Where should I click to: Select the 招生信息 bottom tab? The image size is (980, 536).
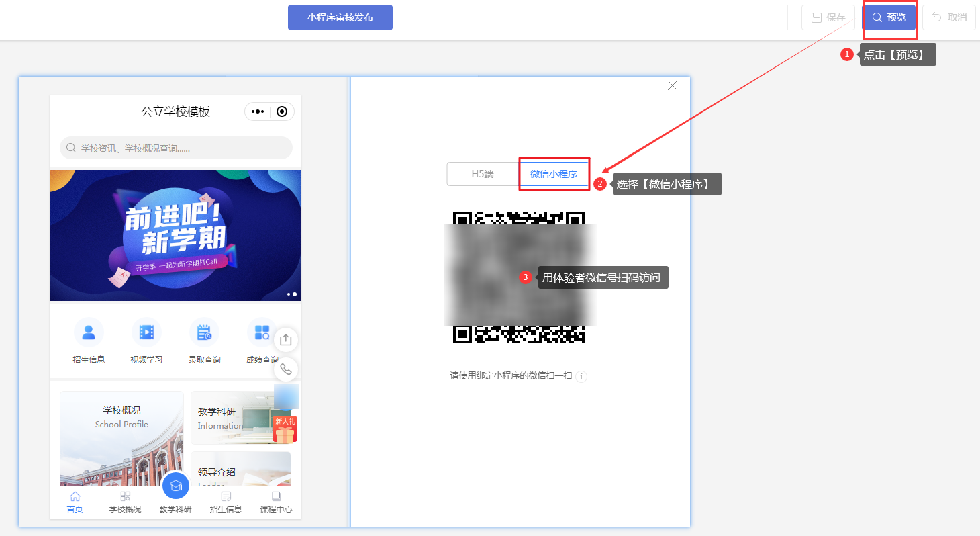click(x=226, y=502)
